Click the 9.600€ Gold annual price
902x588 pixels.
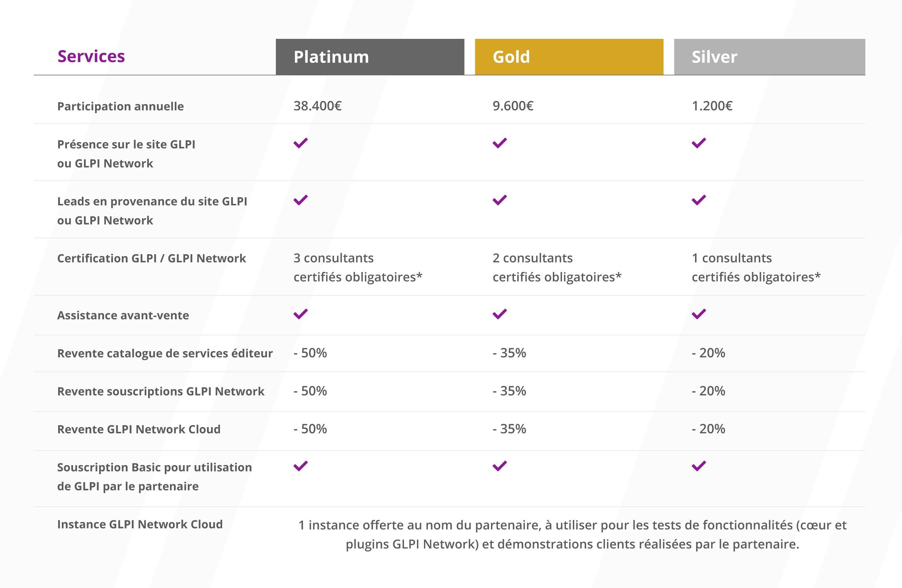(x=513, y=106)
